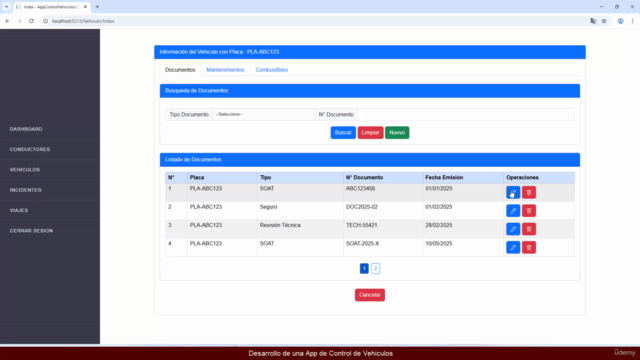Switch to the Combustibles tab
The height and width of the screenshot is (360, 640).
tap(272, 70)
